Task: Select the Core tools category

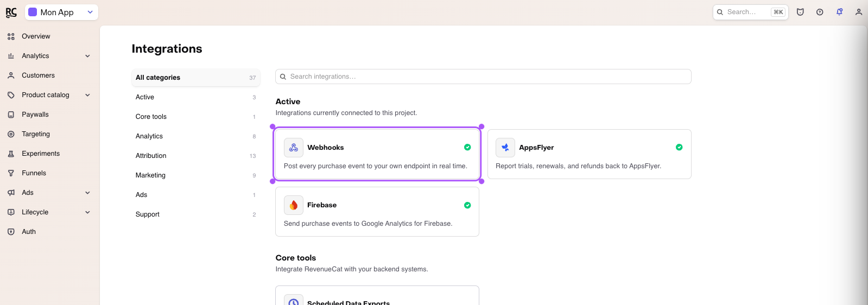Action: click(195, 117)
